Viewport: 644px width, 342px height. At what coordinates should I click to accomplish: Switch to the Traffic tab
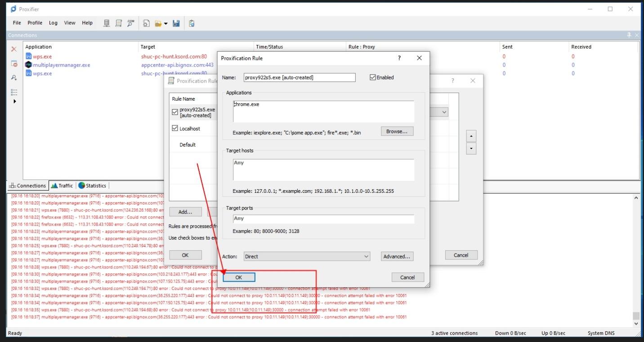point(62,186)
